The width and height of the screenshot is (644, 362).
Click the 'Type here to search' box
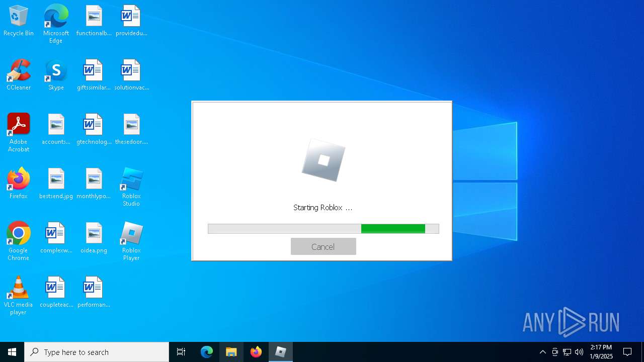(x=97, y=352)
